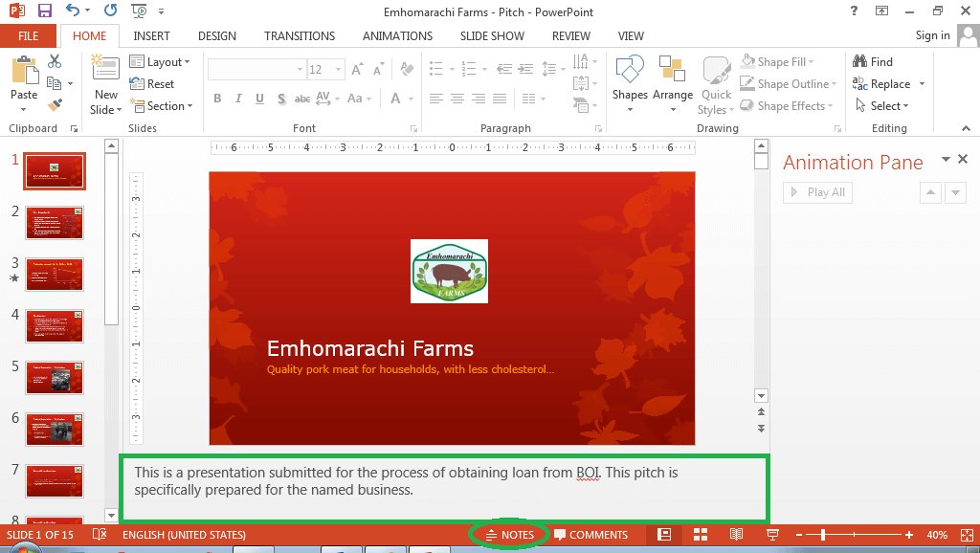Save the presentation using the floppy disk icon
Image resolution: width=980 pixels, height=553 pixels.
pyautogui.click(x=44, y=11)
